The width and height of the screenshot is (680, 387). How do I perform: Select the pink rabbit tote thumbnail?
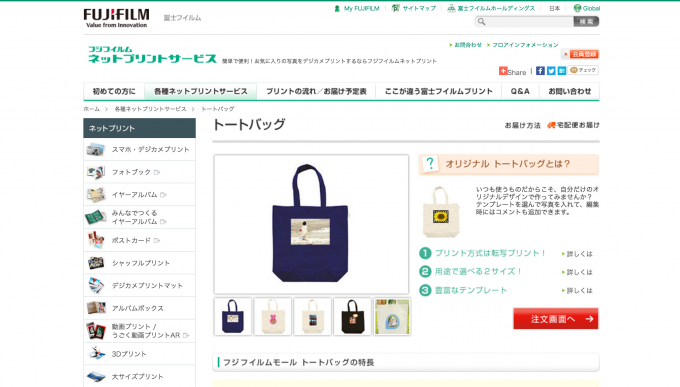273,316
